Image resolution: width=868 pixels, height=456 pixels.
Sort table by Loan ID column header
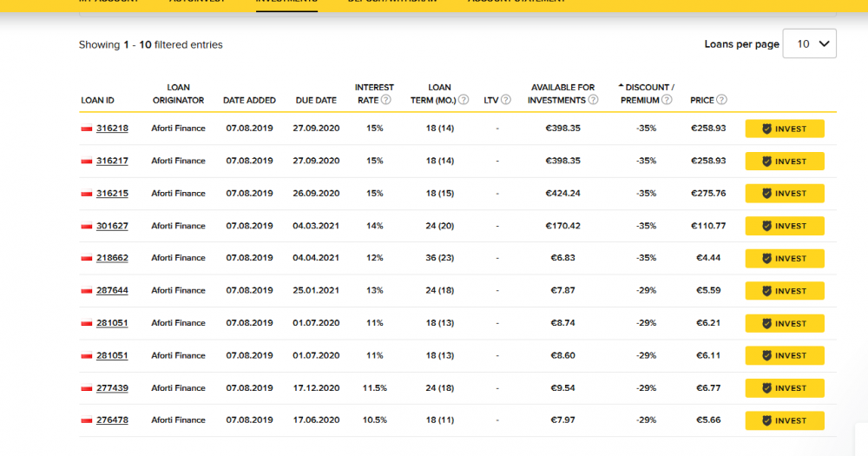[97, 100]
